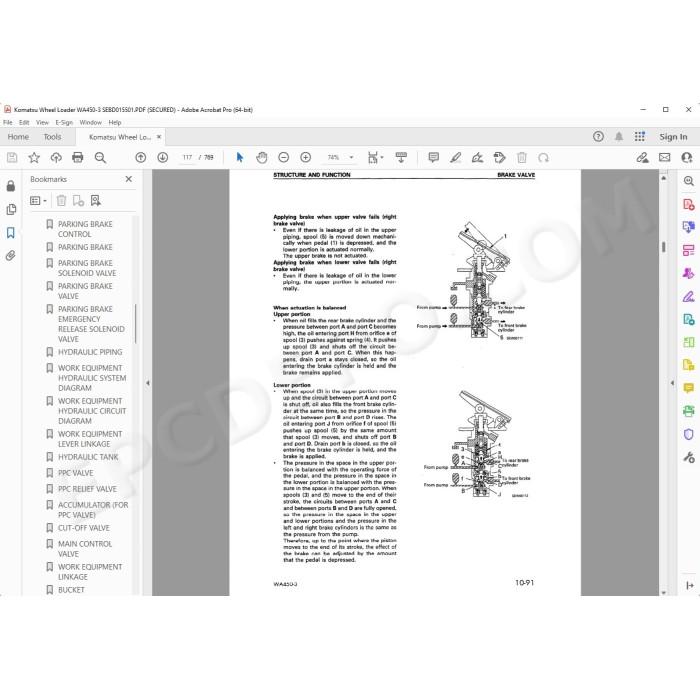
Task: Open search tool in right pane
Action: pos(688,181)
